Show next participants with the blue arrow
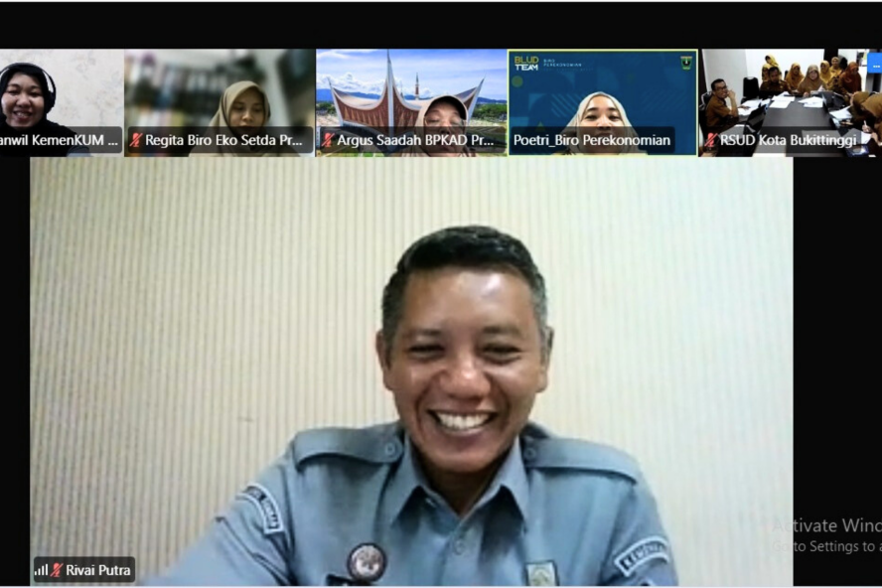The image size is (882, 588). pyautogui.click(x=874, y=64)
